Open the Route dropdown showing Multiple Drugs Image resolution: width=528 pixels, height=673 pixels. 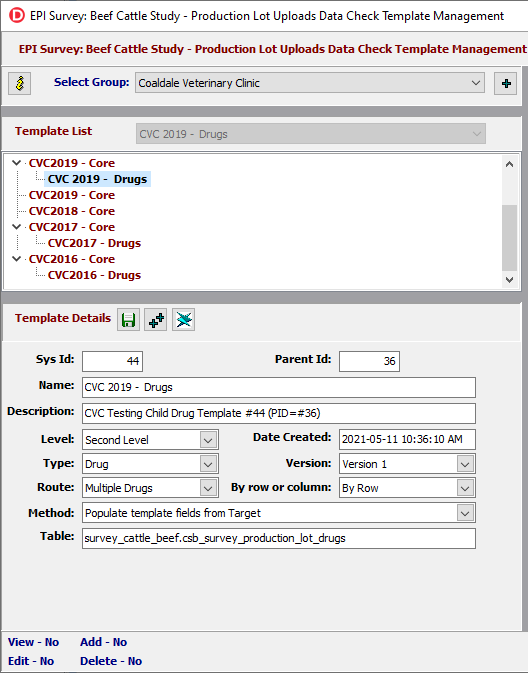pos(150,488)
